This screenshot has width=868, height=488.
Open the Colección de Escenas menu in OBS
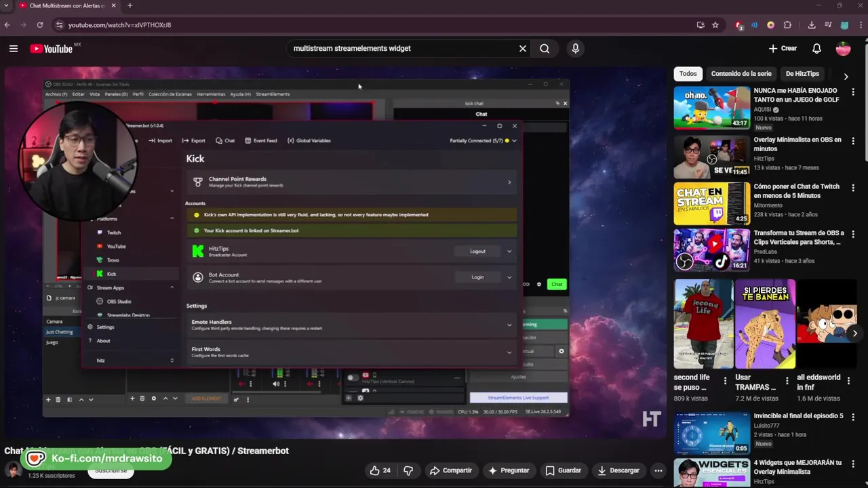coord(170,94)
